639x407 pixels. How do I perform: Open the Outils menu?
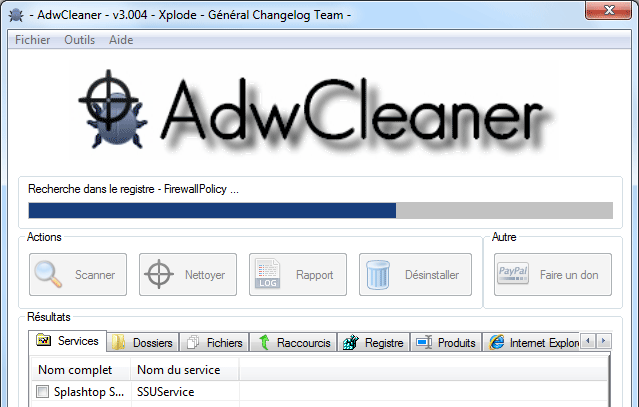coord(79,40)
